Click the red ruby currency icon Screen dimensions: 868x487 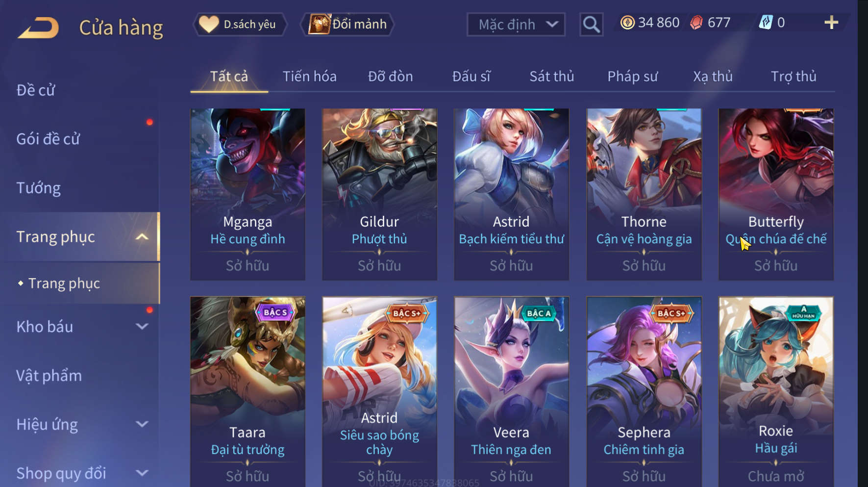pos(696,23)
